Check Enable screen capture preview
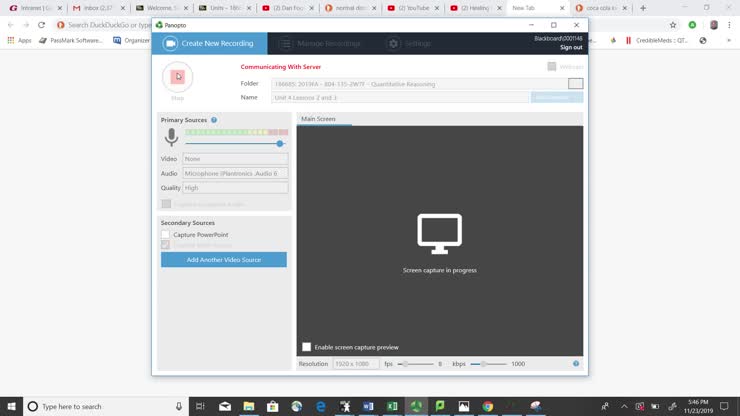This screenshot has width=740, height=416. tap(307, 347)
